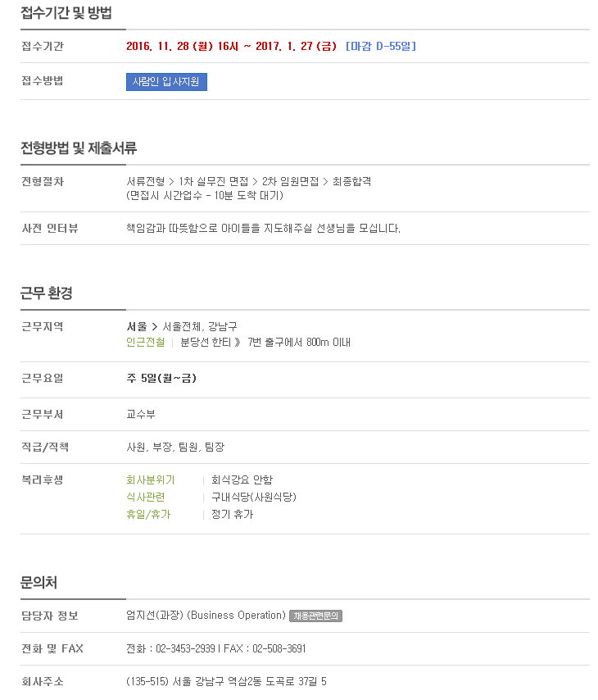This screenshot has height=700, width=598.
Task: Click the 채용관련문의 badge
Action: point(315,616)
